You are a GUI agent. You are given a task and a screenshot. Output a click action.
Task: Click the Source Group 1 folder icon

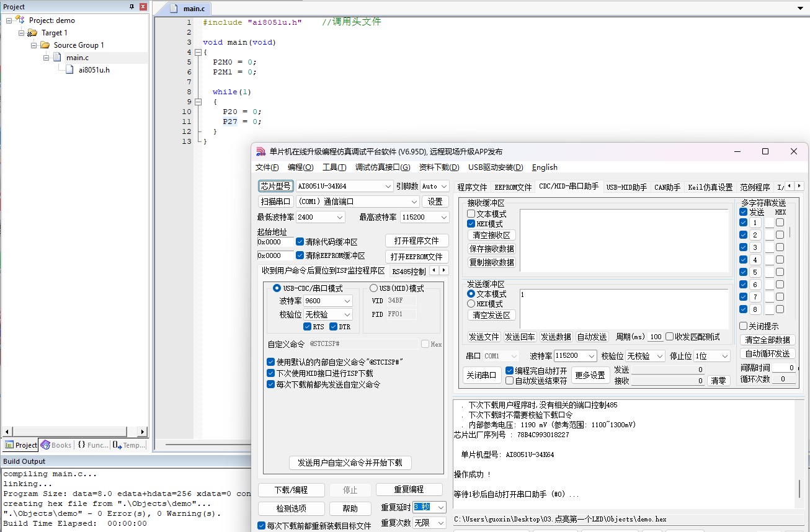tap(45, 45)
